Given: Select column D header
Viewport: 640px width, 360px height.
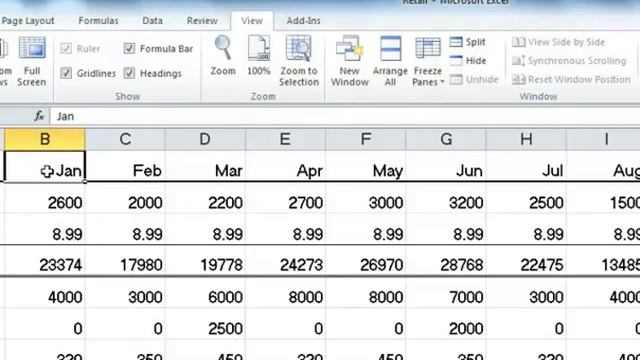Looking at the screenshot, I should (x=205, y=139).
